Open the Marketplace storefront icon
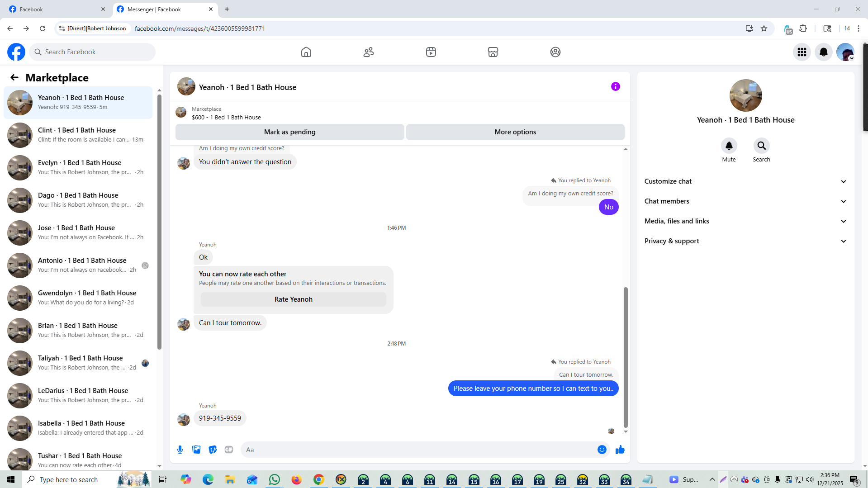868x488 pixels. pos(493,52)
